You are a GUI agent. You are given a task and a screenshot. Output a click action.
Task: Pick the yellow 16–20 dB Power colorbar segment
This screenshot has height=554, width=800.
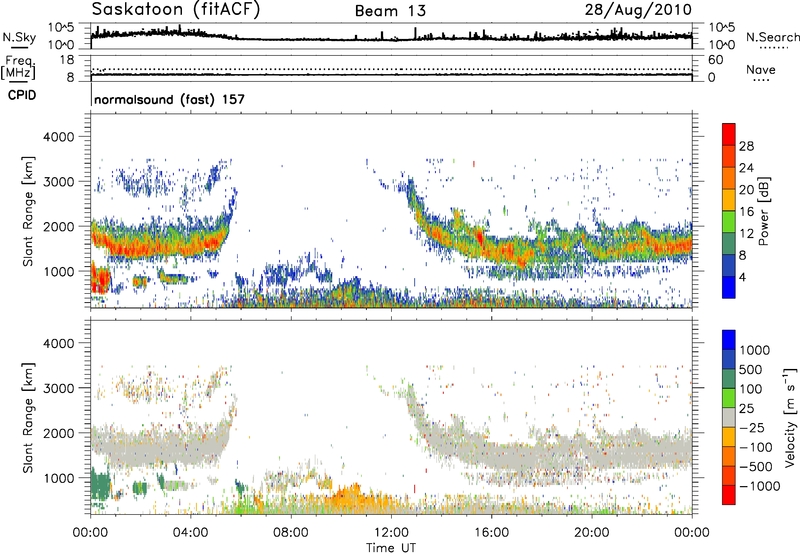729,200
